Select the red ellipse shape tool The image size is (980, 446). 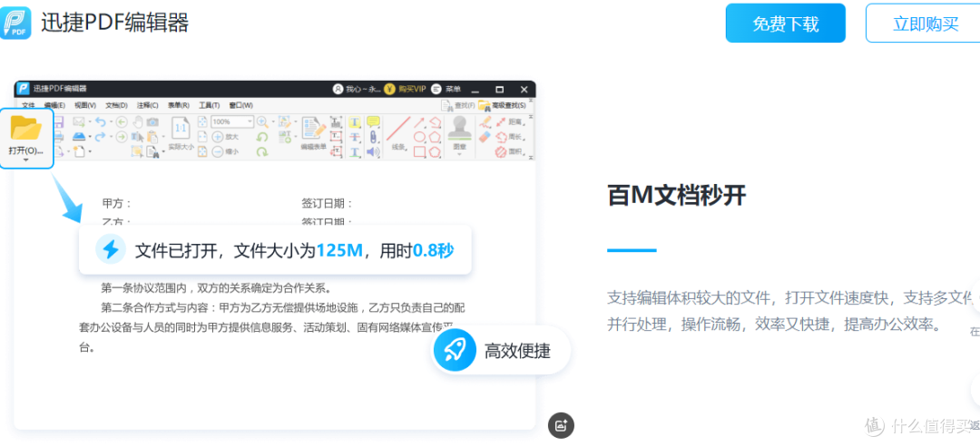(x=419, y=137)
